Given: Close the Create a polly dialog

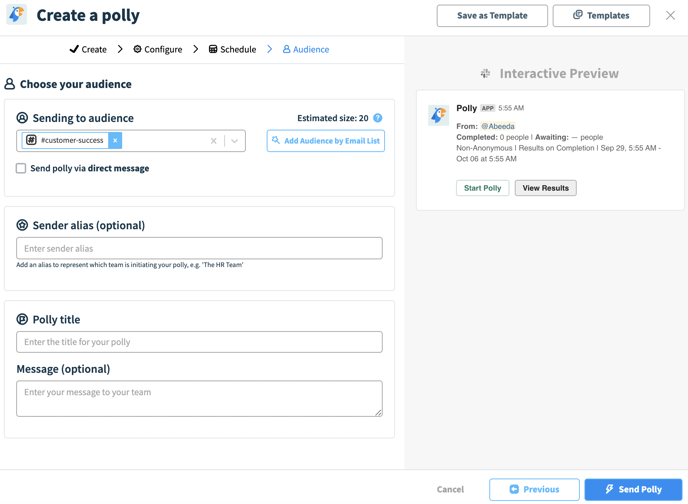Looking at the screenshot, I should pyautogui.click(x=670, y=15).
